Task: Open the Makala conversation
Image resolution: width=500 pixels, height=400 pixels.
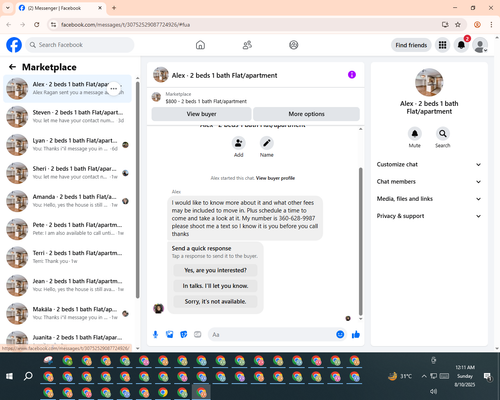Action: 67,314
